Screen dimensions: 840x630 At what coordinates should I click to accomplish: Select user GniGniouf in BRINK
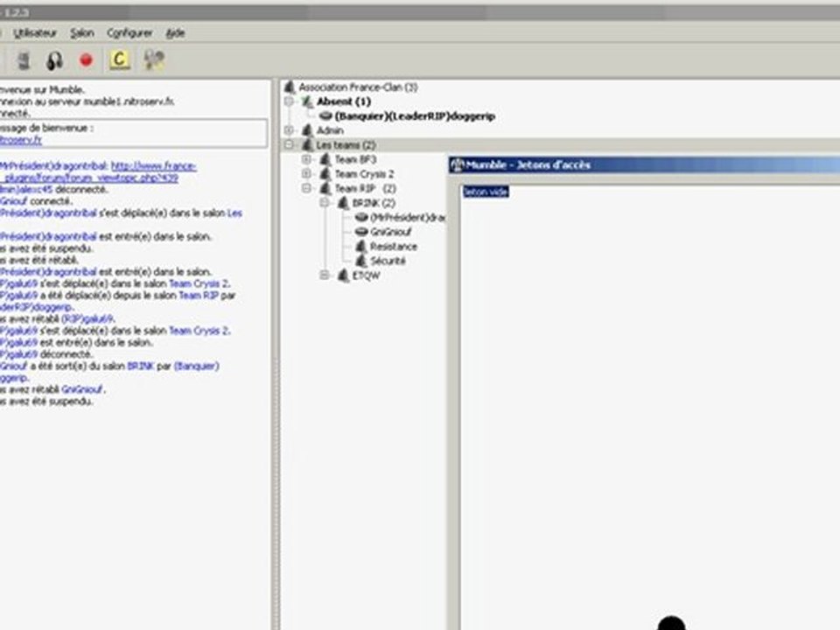[390, 232]
